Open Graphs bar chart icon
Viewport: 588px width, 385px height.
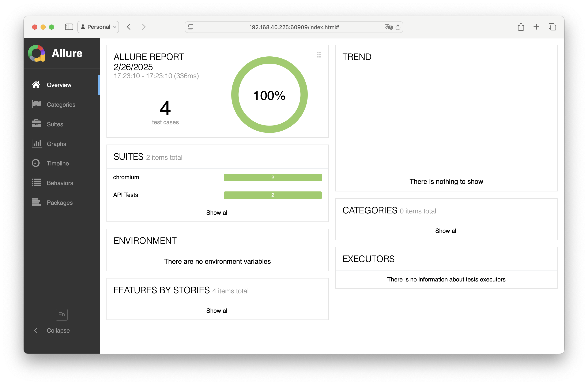(x=37, y=143)
